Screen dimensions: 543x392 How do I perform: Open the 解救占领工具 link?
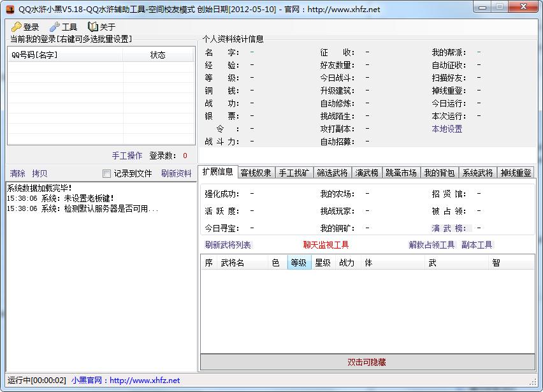pos(431,245)
